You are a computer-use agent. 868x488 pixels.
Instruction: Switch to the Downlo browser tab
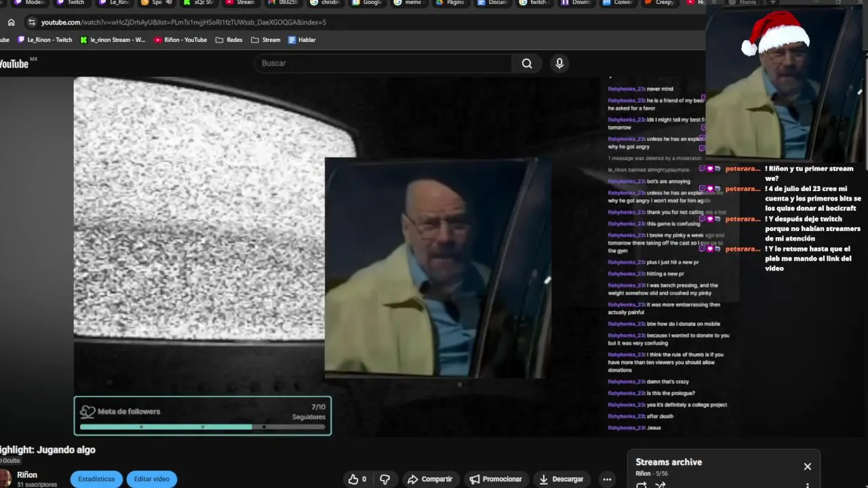577,3
